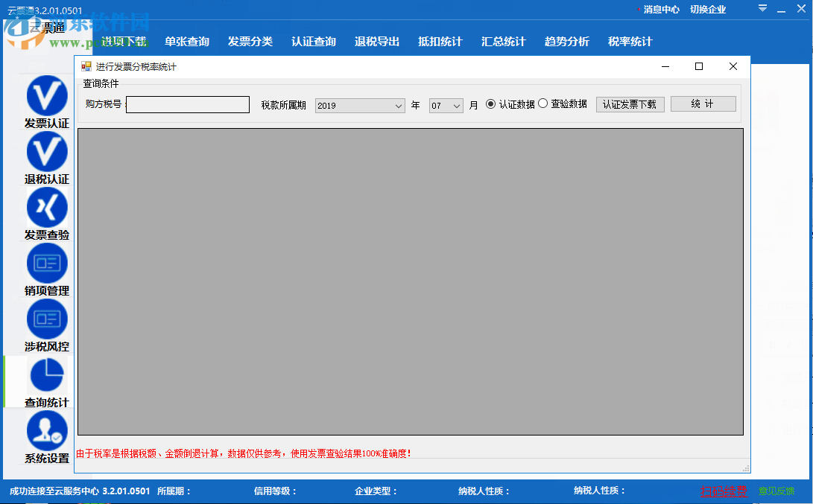813x504 pixels.
Task: Open 销项管理 from the sidebar
Action: 46,264
